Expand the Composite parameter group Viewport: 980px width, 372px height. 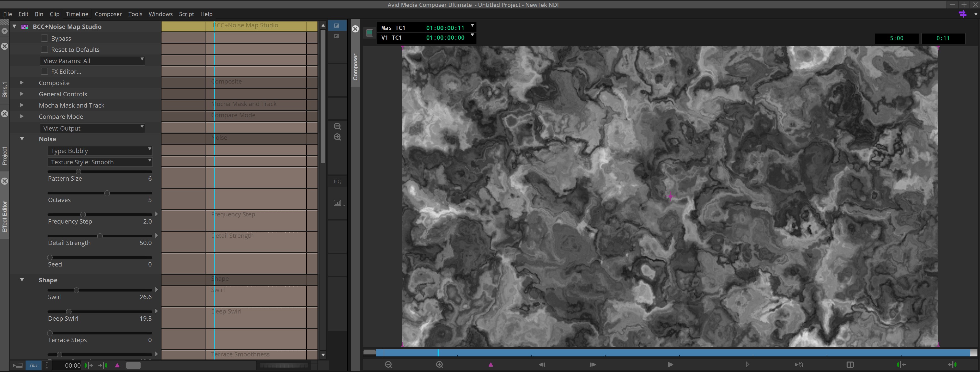tap(22, 83)
